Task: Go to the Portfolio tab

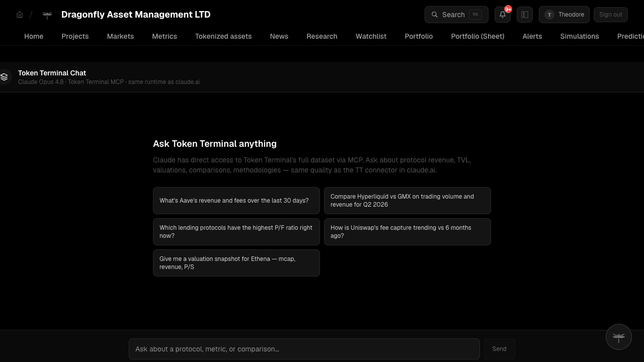Action: tap(419, 36)
